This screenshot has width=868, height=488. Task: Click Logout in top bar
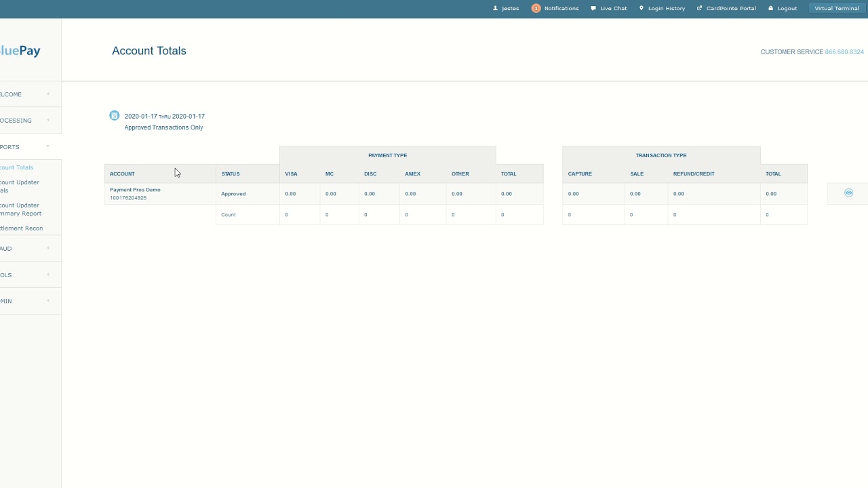[x=783, y=8]
